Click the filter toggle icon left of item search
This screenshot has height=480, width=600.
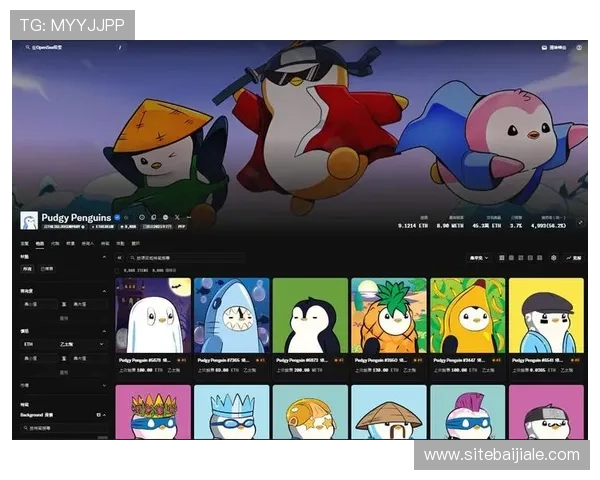pyautogui.click(x=120, y=258)
